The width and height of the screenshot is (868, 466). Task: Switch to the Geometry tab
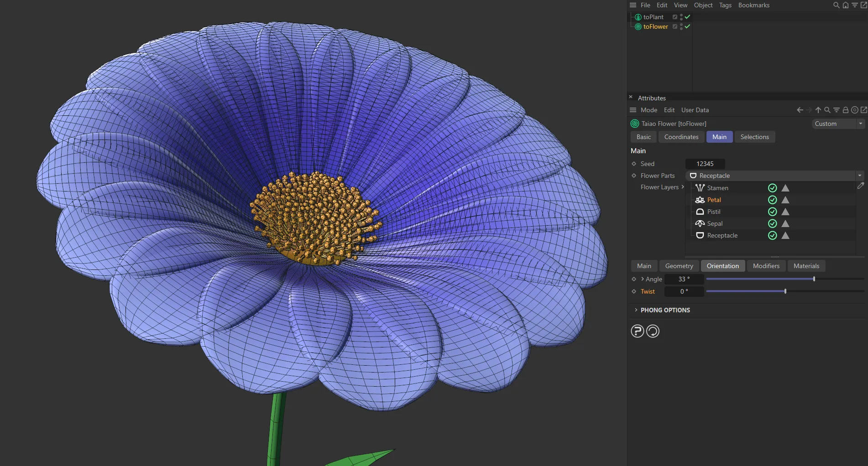tap(679, 265)
